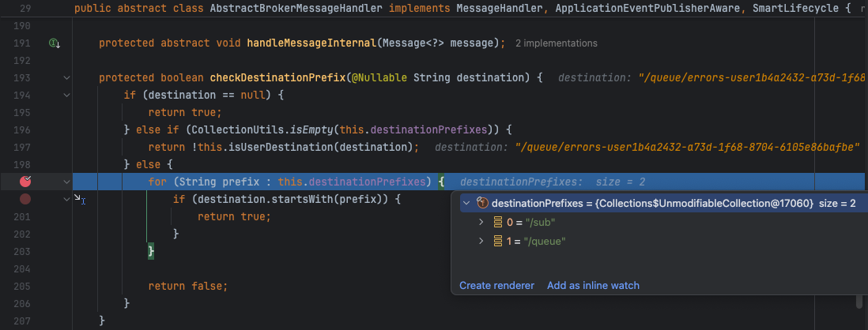Click the Create renderer link
The width and height of the screenshot is (868, 330).
pyautogui.click(x=496, y=286)
